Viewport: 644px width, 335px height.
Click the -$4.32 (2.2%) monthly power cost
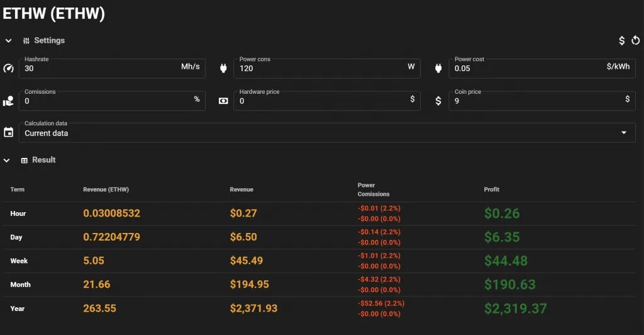click(379, 279)
